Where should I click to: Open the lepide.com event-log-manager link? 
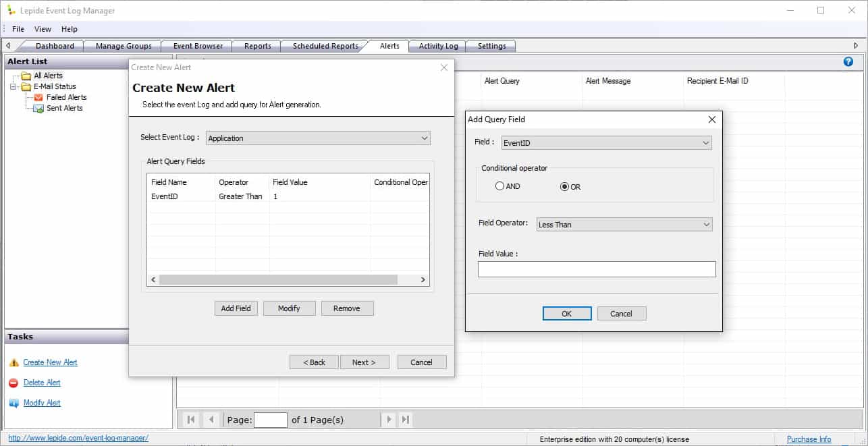tap(78, 439)
